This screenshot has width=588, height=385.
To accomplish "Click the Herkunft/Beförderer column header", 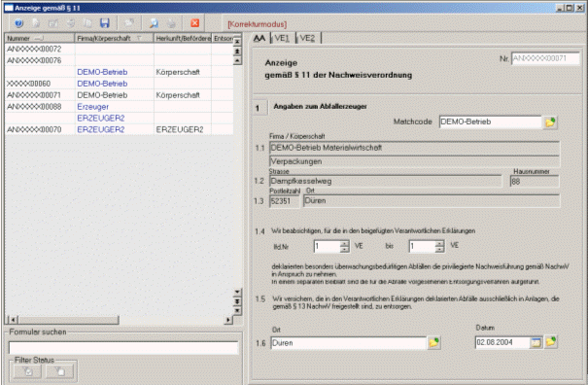I will tap(183, 38).
